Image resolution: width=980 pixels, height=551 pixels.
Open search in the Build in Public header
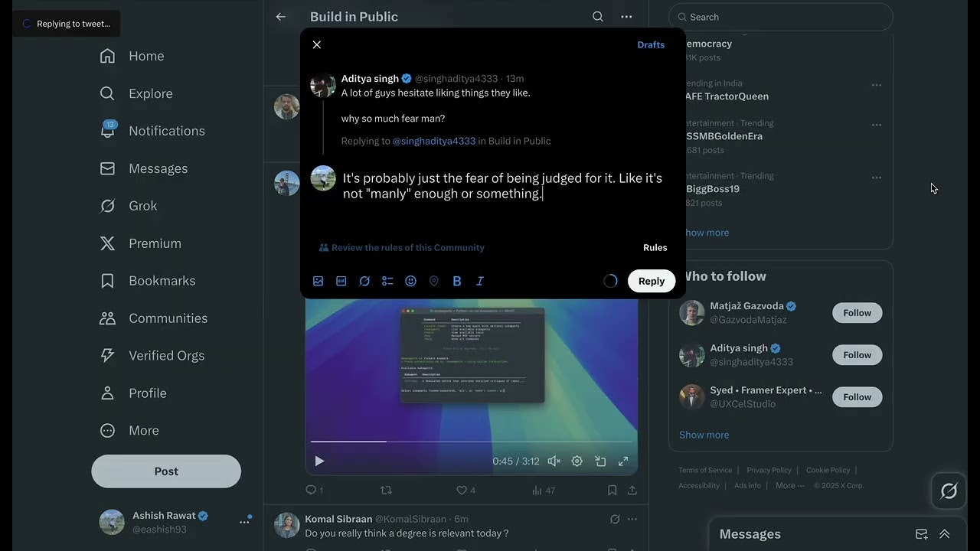coord(598,16)
